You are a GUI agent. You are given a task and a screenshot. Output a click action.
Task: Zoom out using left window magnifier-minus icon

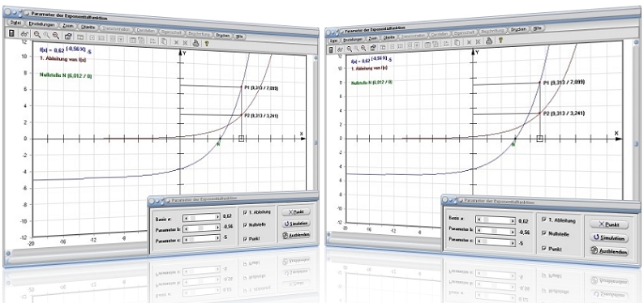point(55,36)
